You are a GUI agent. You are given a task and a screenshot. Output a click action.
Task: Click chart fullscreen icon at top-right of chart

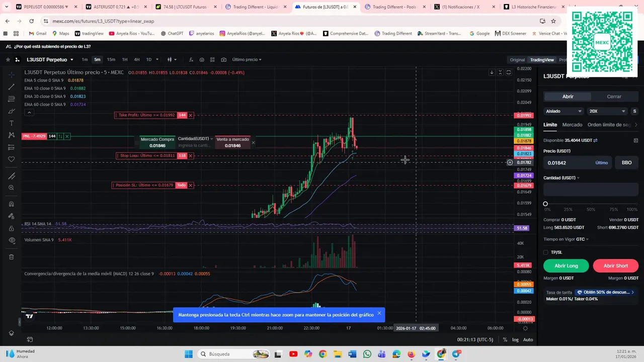click(x=509, y=72)
